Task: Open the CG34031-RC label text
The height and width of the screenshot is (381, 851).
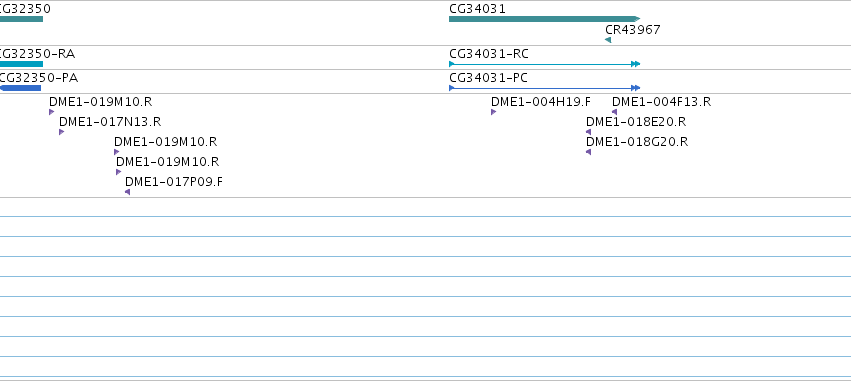Action: (x=488, y=54)
